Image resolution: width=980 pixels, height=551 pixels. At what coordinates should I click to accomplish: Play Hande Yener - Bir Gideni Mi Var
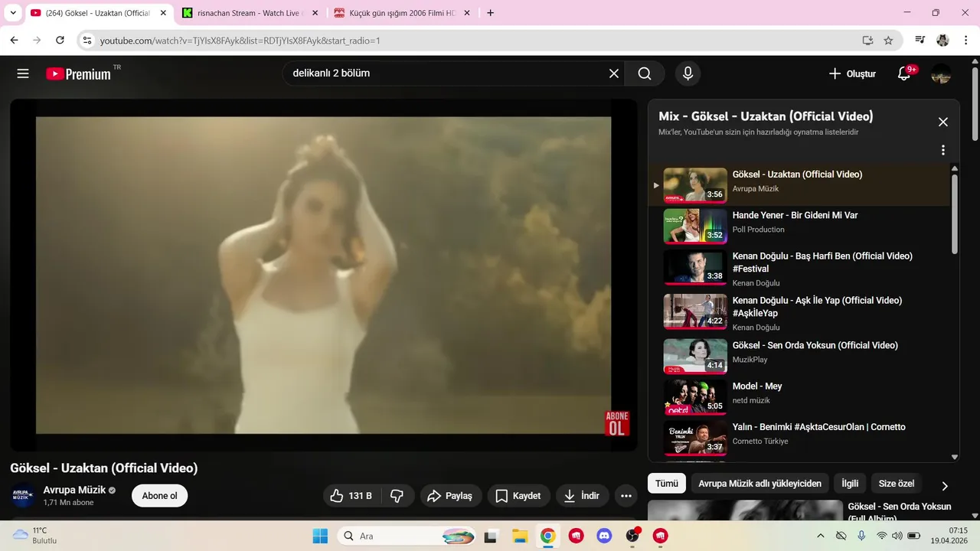pyautogui.click(x=795, y=215)
